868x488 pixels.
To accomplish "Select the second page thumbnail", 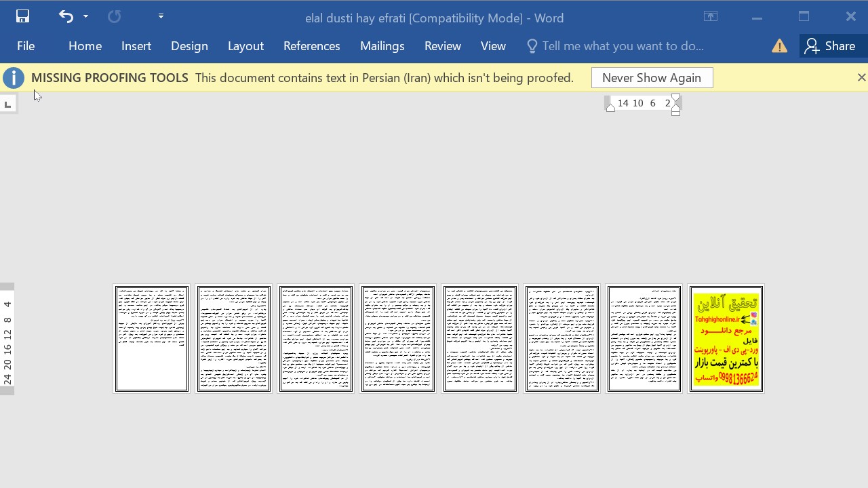I will coord(233,339).
